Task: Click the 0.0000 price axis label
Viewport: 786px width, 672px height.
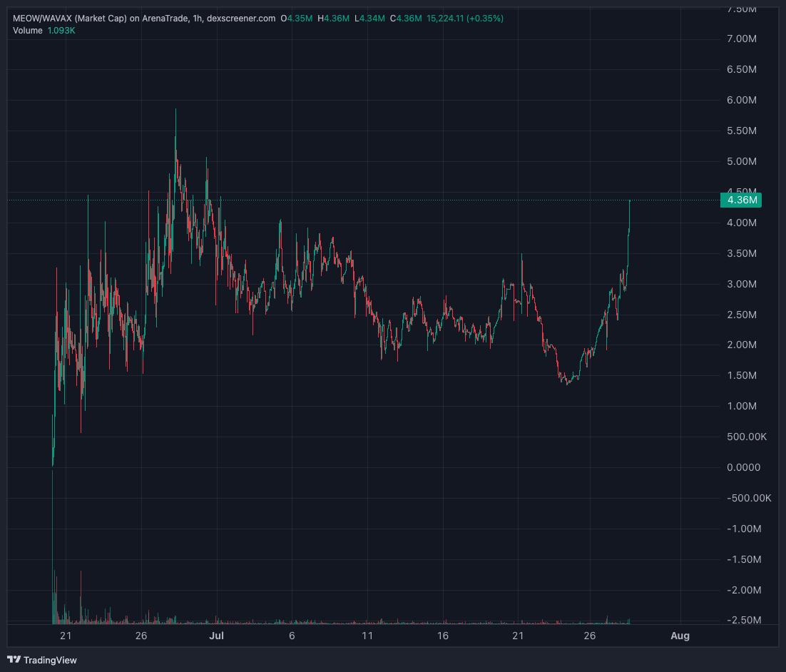Action: coord(743,467)
